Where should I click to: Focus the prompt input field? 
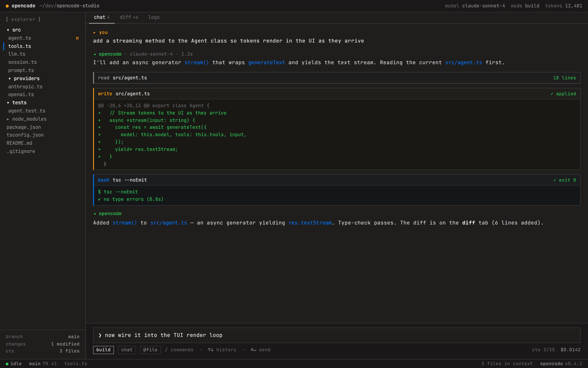point(337,335)
